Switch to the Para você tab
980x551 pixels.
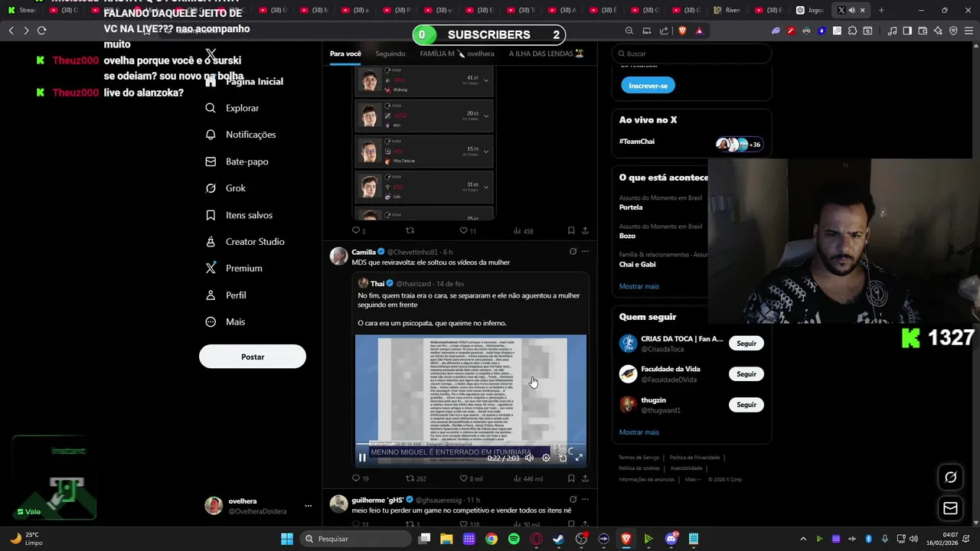tap(345, 54)
